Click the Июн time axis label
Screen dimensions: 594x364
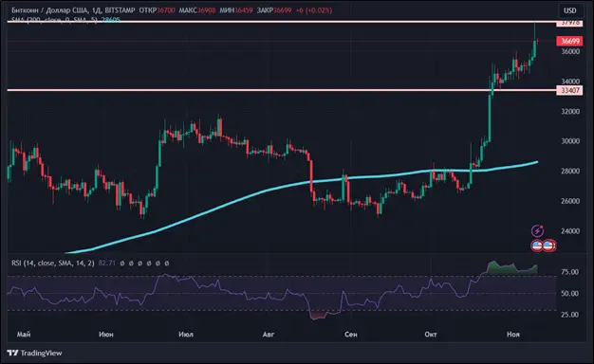pyautogui.click(x=105, y=334)
